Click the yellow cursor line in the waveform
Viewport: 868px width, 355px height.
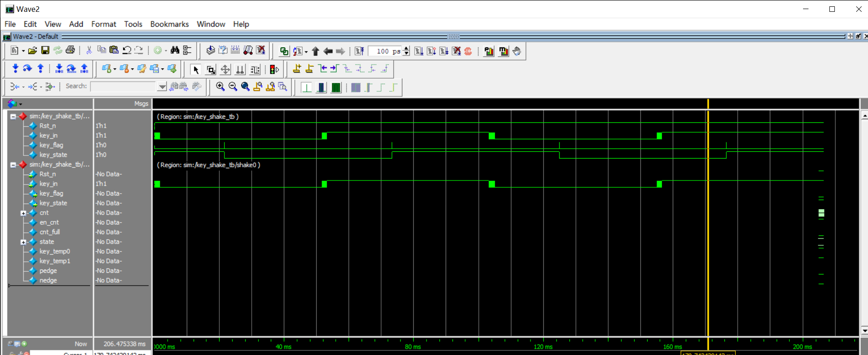[708, 218]
